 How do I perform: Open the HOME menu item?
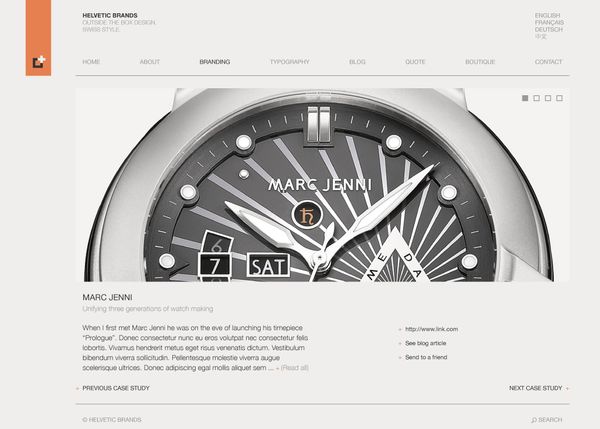coord(91,62)
